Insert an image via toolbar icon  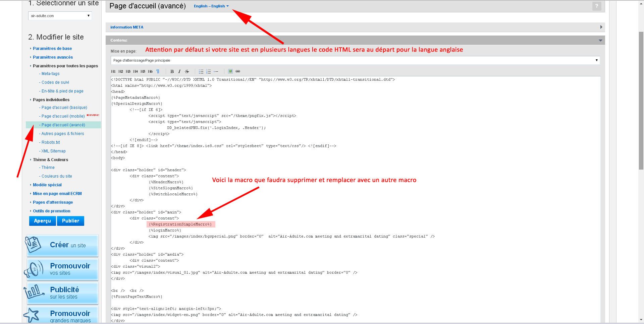coord(230,71)
